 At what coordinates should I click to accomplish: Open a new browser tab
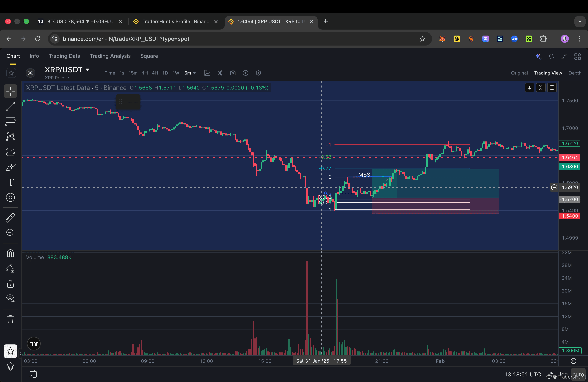(325, 21)
